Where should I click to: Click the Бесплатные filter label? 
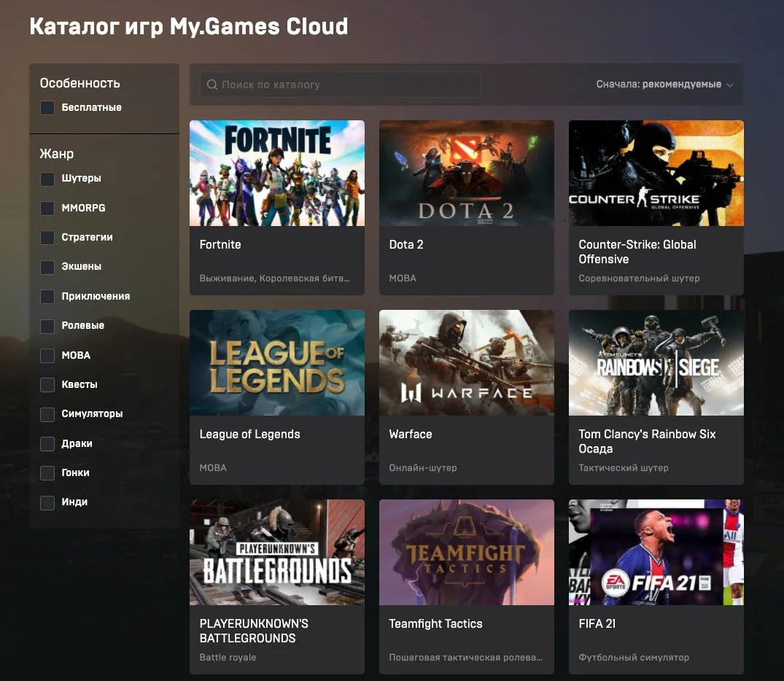tap(91, 107)
